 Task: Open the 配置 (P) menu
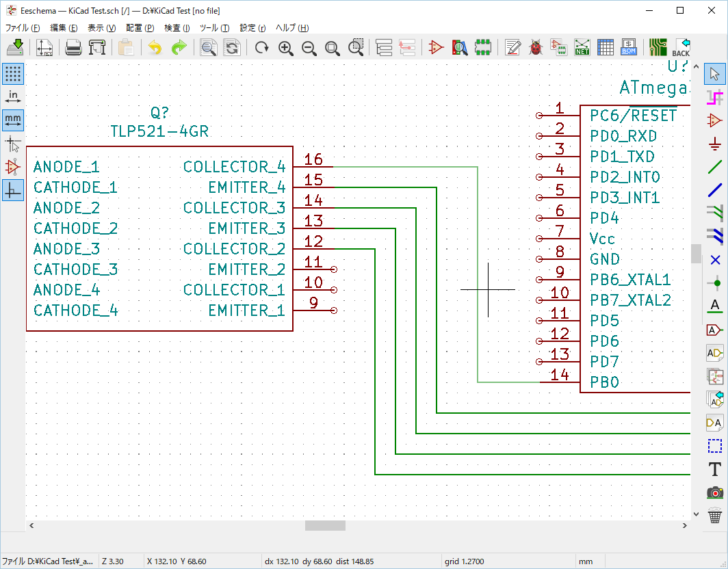[140, 28]
